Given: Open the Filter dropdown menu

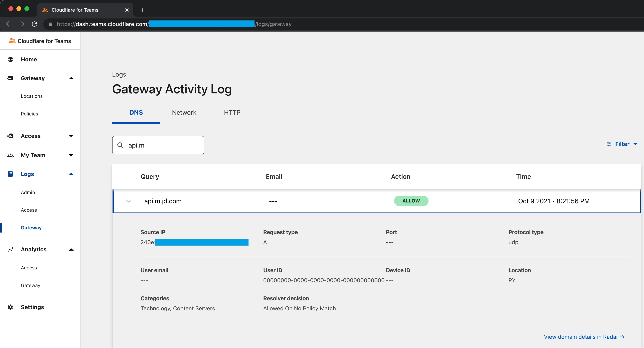Looking at the screenshot, I should point(622,144).
